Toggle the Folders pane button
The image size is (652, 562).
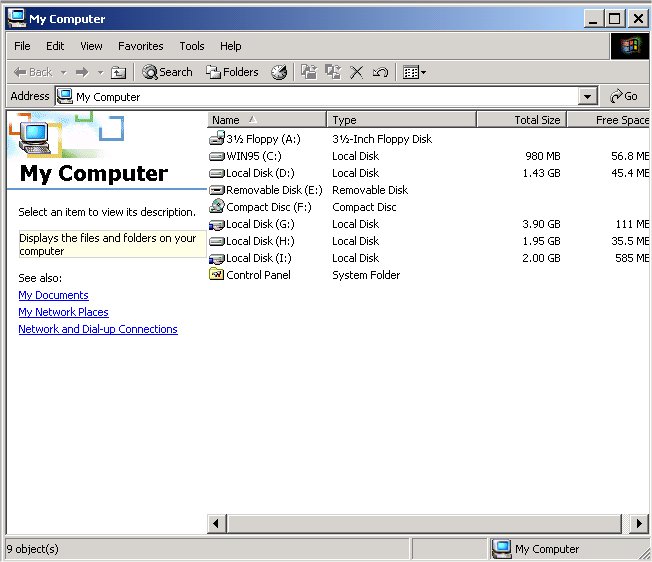(x=232, y=72)
